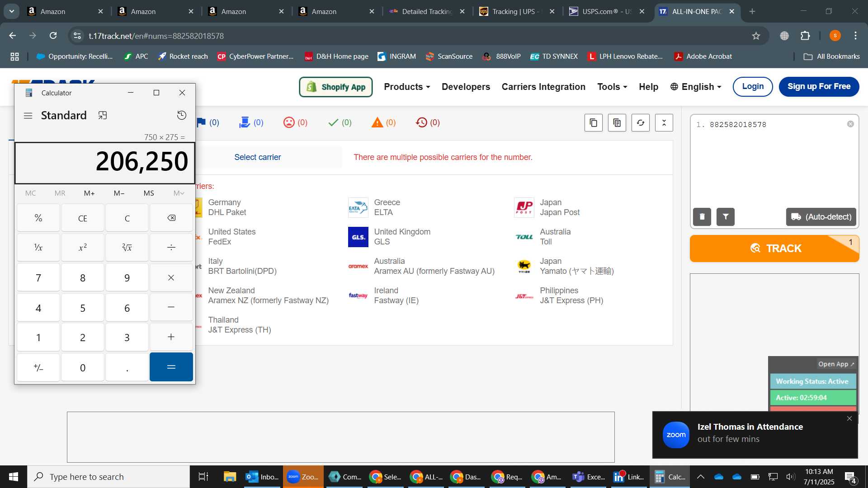Click M+ memory add in Calculator

(90, 193)
